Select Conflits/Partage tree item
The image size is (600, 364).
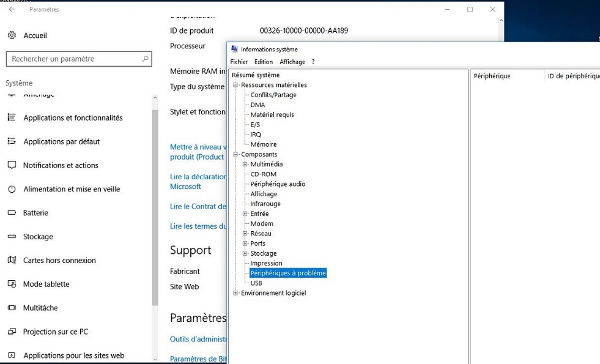[273, 95]
